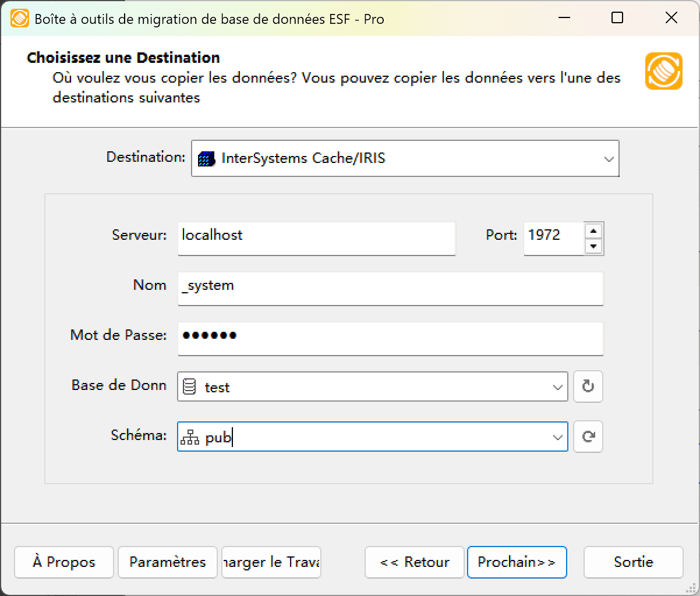
Task: Decrease the Port number
Action: 594,246
